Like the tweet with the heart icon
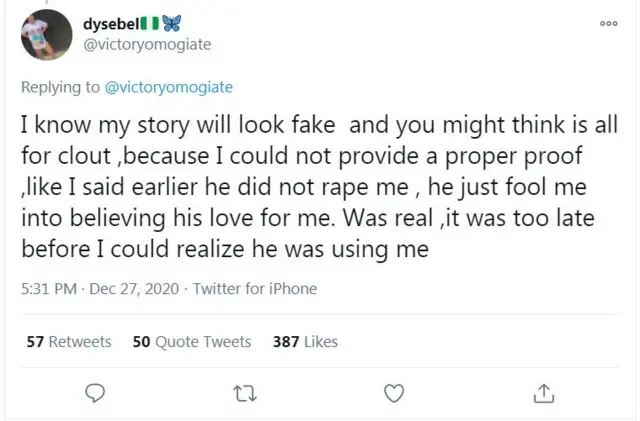Image resolution: width=640 pixels, height=421 pixels. click(x=394, y=392)
